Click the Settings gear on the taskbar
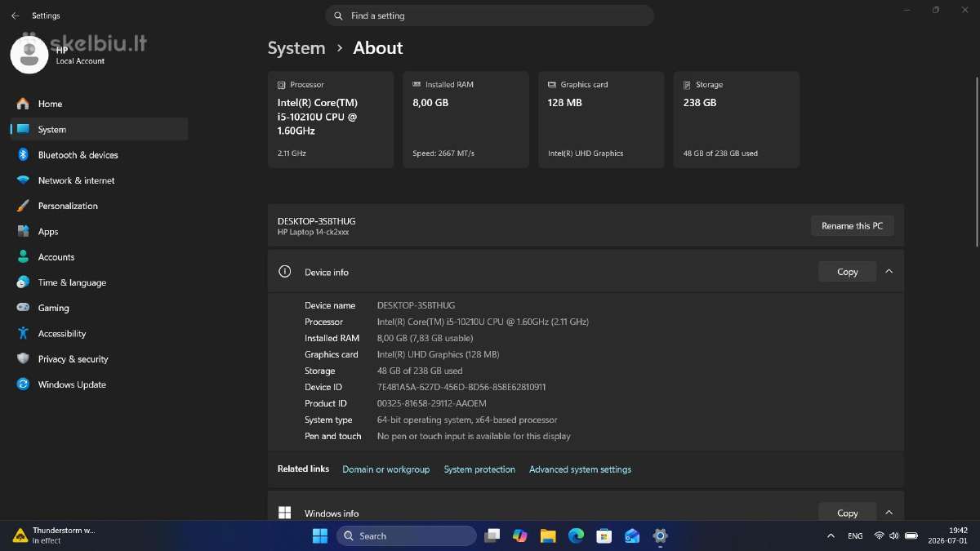980x551 pixels. [660, 536]
